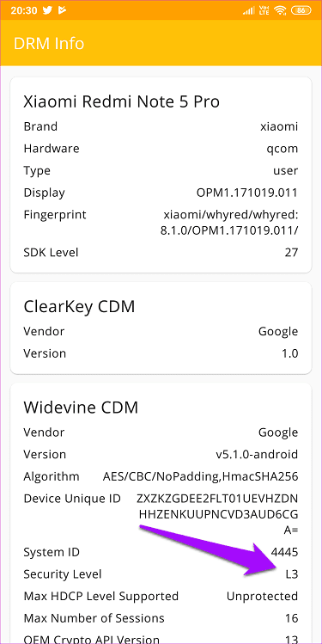Tap the Display value OPM1.171019.011

point(247,193)
